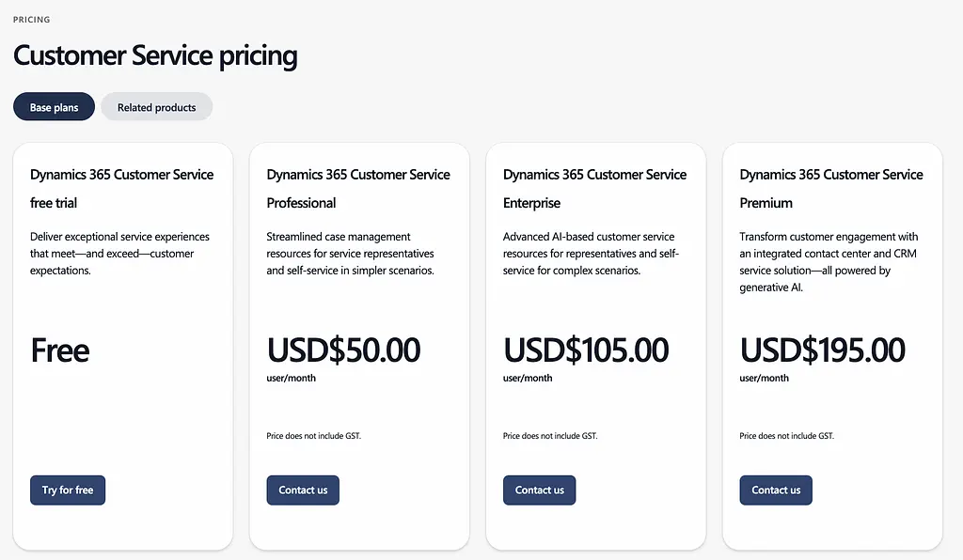Select the Base plans tab
Viewport: 963px width, 560px height.
tap(54, 107)
